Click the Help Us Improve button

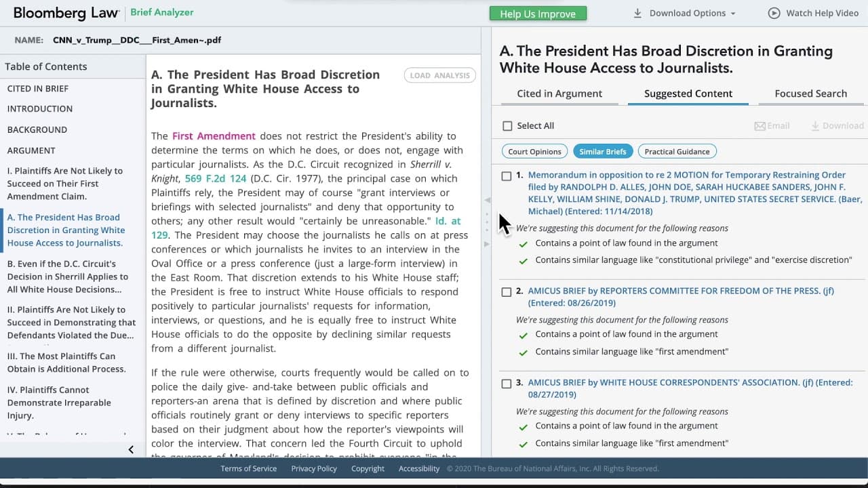coord(538,14)
